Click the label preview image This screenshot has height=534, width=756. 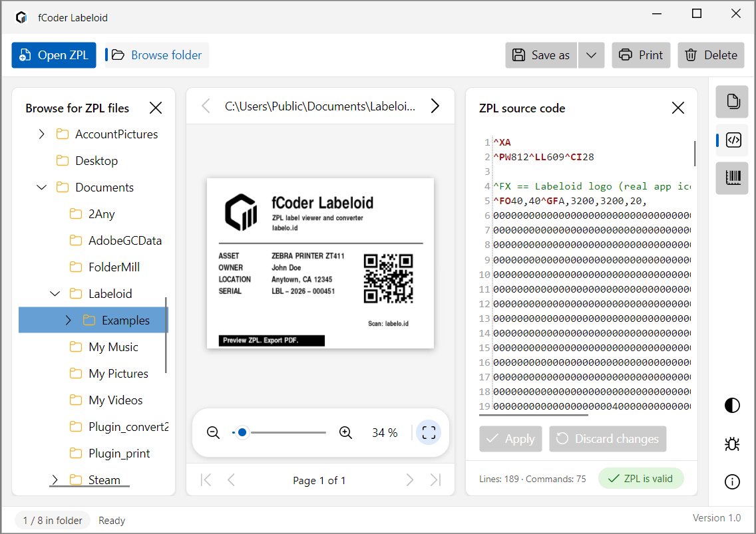click(x=320, y=263)
